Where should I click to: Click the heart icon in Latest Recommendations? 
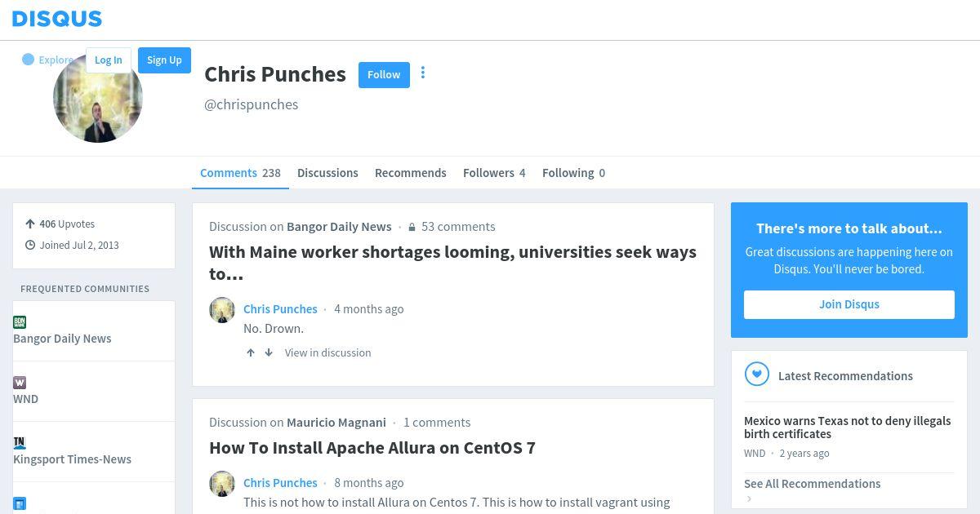(757, 374)
